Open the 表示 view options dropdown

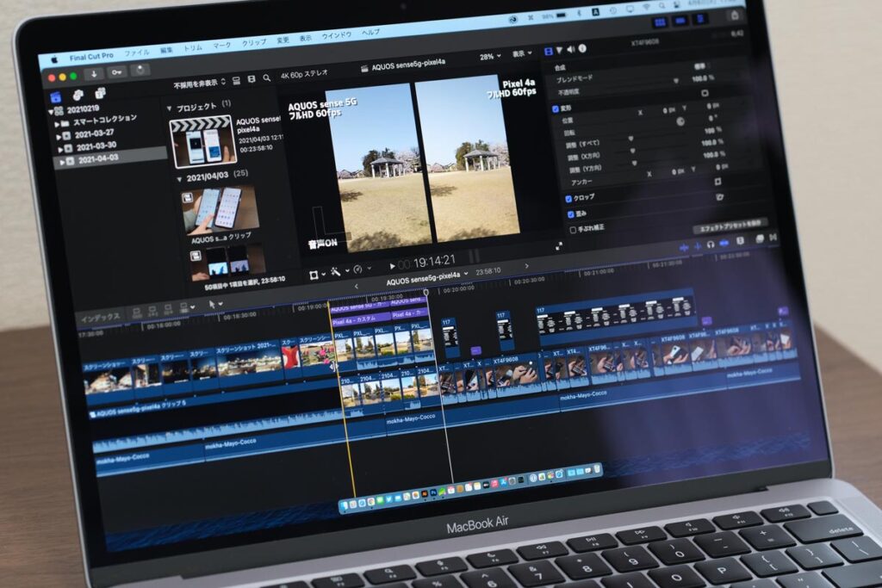[522, 53]
